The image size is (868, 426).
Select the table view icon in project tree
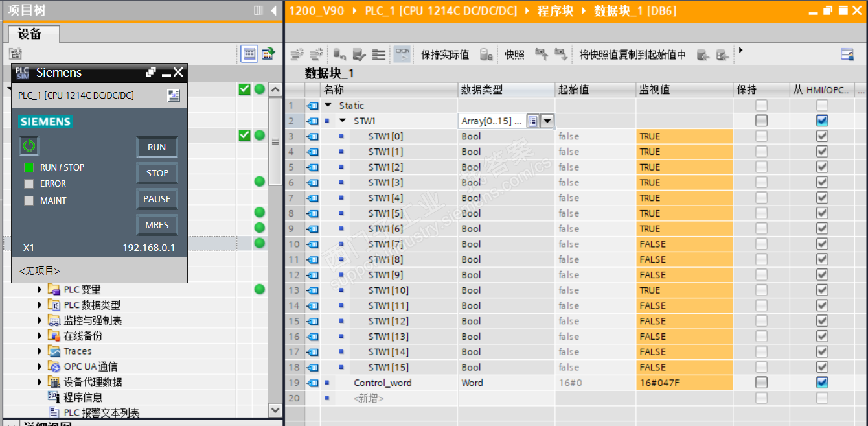(x=249, y=54)
